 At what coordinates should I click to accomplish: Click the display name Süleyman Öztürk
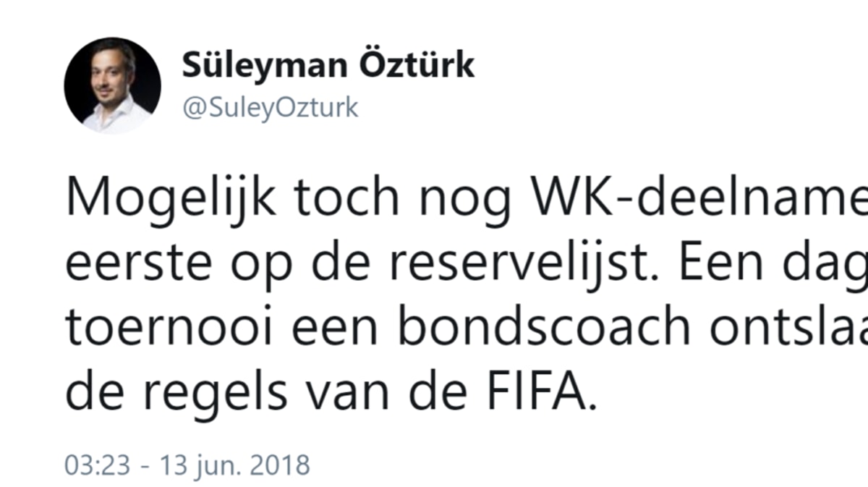(x=328, y=65)
